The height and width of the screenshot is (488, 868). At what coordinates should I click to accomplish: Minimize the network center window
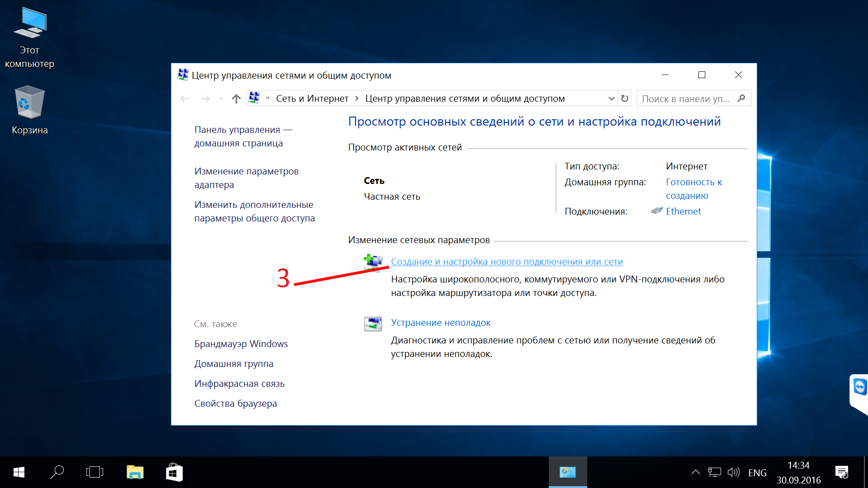pyautogui.click(x=665, y=75)
